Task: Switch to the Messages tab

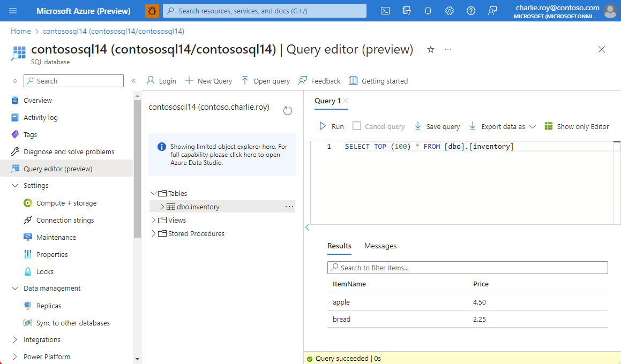Action: click(380, 246)
